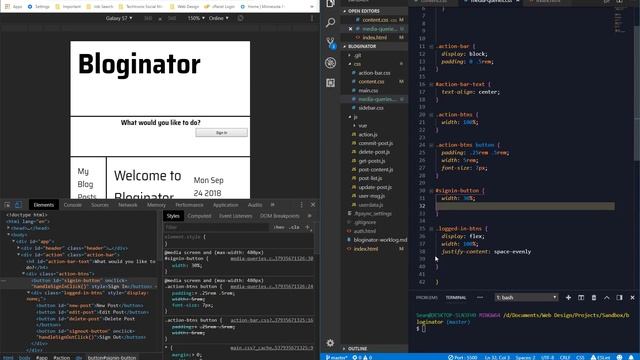Collapse the Open Editors section
The image size is (640, 360).
pyautogui.click(x=363, y=11)
